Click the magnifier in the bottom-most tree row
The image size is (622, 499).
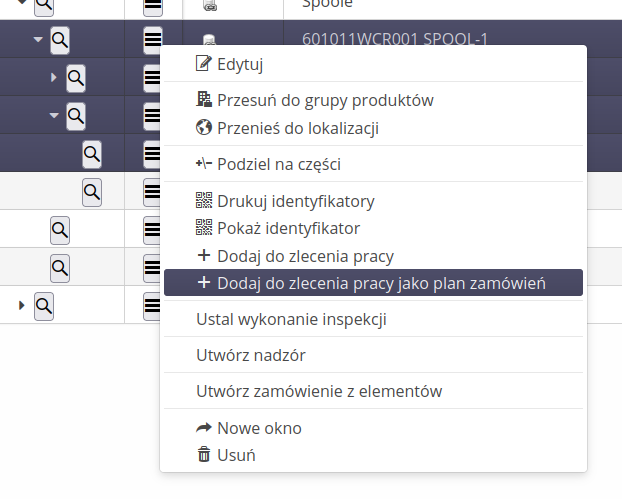(x=44, y=304)
